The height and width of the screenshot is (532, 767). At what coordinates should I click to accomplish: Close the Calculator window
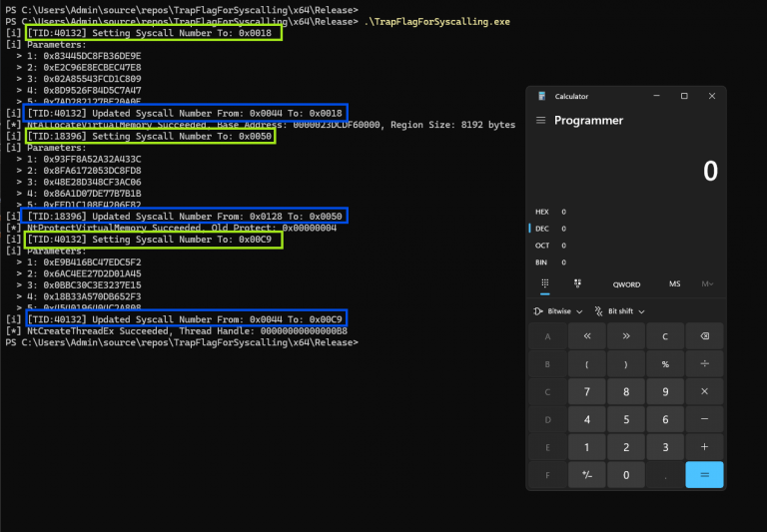point(712,96)
